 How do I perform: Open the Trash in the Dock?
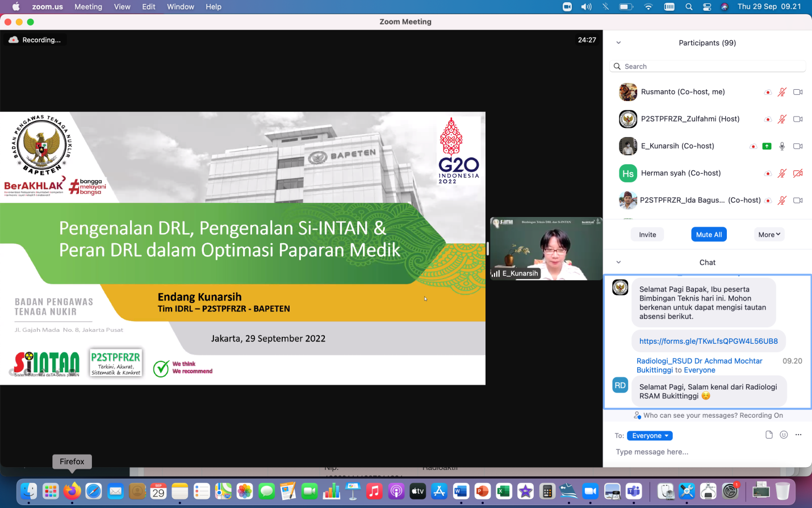pyautogui.click(x=782, y=491)
